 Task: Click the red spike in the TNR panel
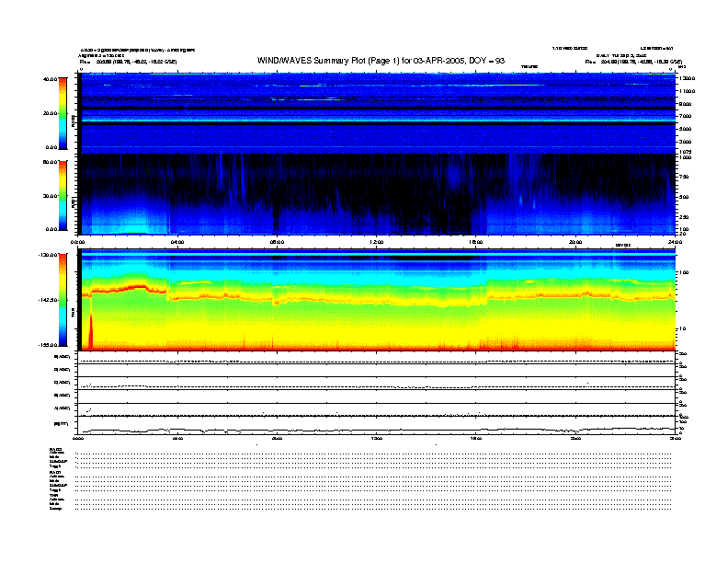point(90,332)
